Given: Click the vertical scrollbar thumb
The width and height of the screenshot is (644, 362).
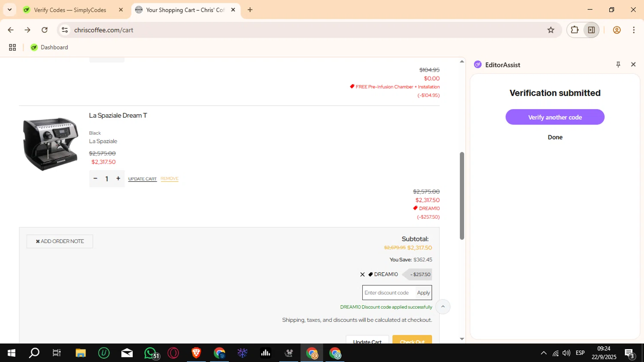Looking at the screenshot, I should (x=462, y=196).
